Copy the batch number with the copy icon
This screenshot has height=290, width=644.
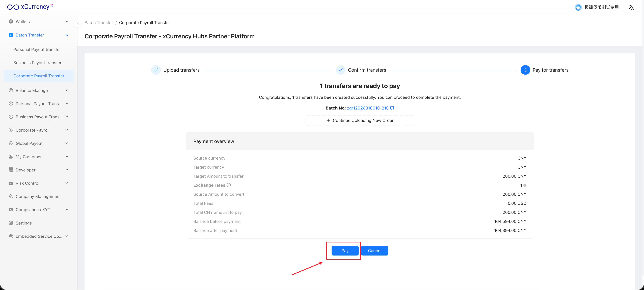(x=392, y=108)
